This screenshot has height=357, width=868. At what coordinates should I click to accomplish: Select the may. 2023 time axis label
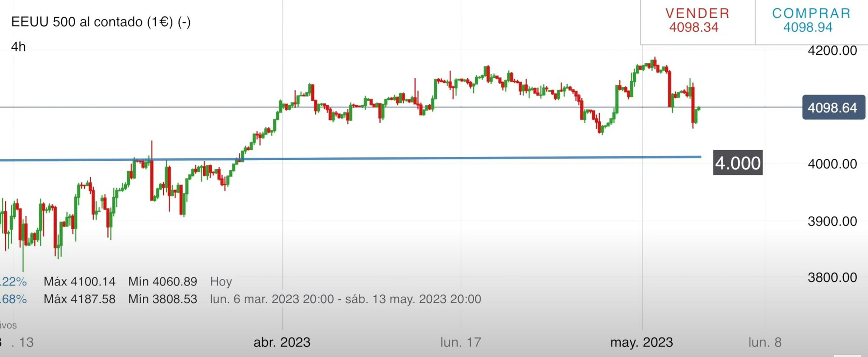[641, 342]
